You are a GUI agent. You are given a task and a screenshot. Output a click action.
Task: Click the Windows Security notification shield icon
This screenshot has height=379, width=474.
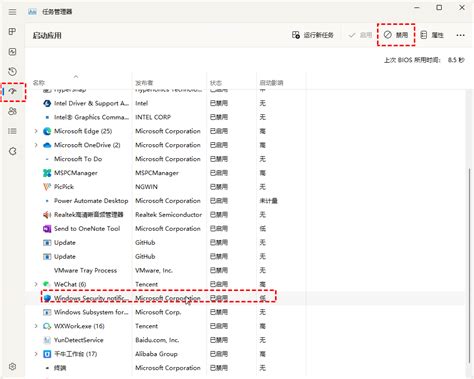(x=47, y=298)
